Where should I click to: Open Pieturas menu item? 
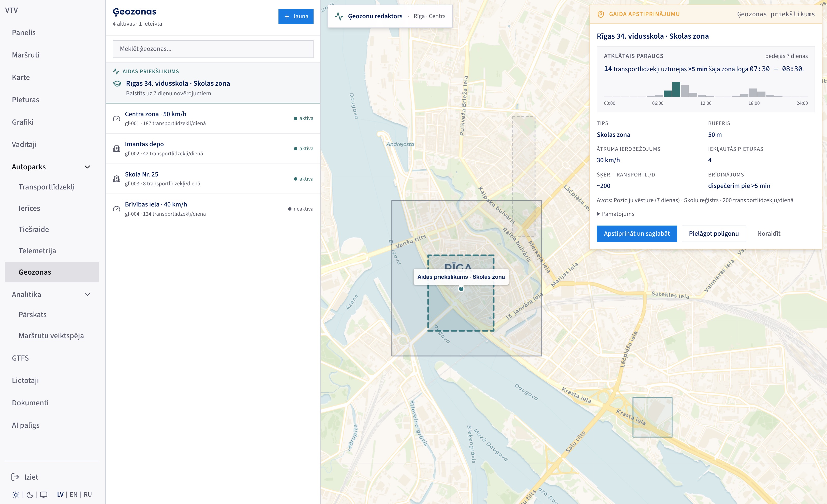coord(52,100)
